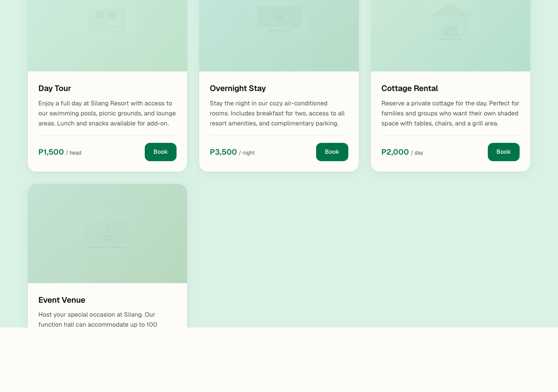The width and height of the screenshot is (558, 392).
Task: Click the P2,000 price
Action: (x=395, y=152)
